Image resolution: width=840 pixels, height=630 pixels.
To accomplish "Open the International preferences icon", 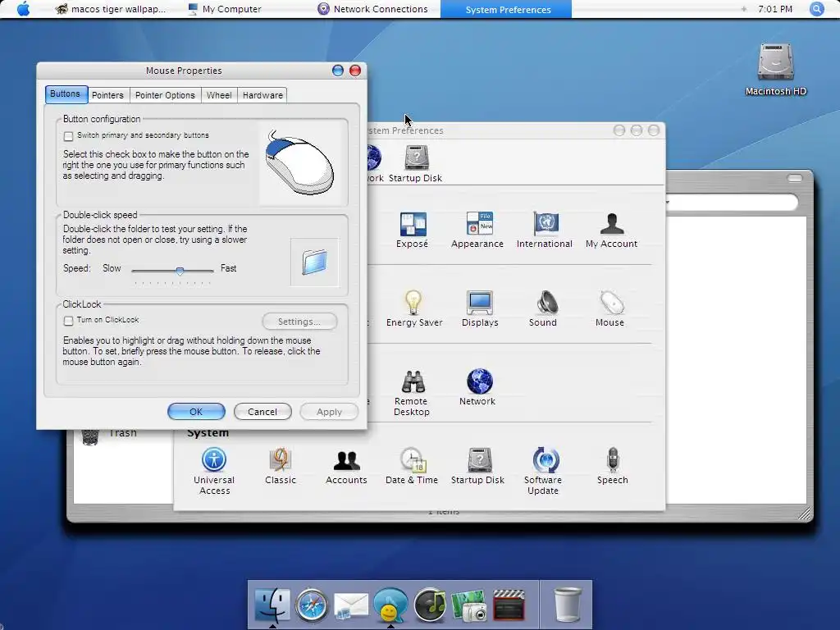I will point(545,230).
